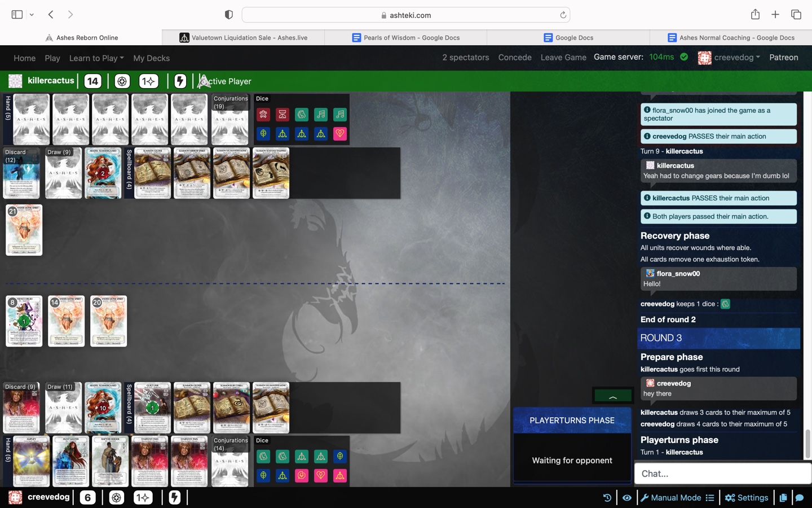Toggle Safari's sidebar button

tap(17, 15)
